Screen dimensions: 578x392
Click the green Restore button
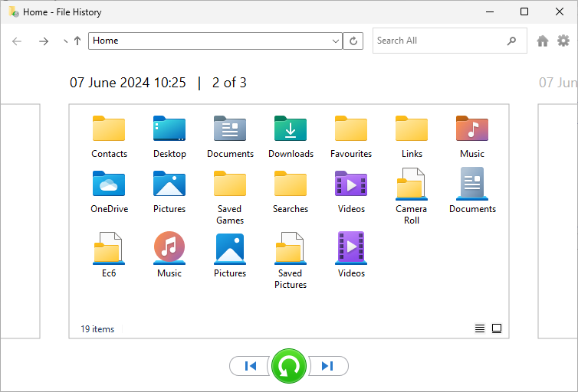[288, 366]
